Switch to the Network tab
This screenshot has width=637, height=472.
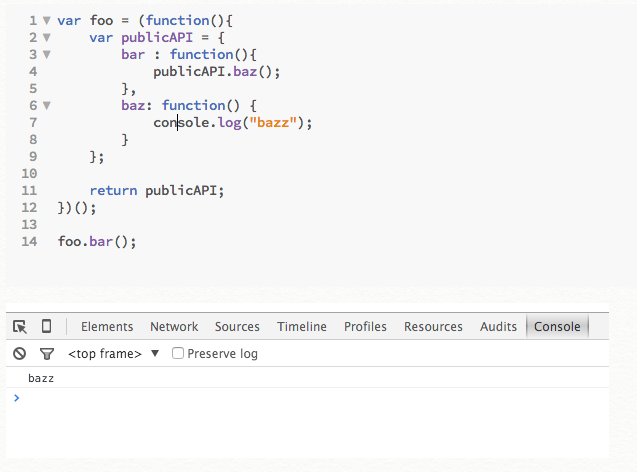click(x=174, y=327)
